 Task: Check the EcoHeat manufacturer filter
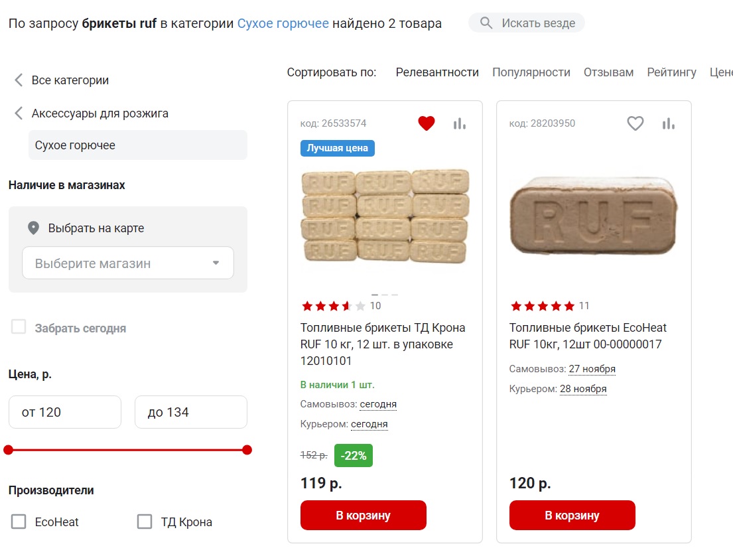point(19,522)
